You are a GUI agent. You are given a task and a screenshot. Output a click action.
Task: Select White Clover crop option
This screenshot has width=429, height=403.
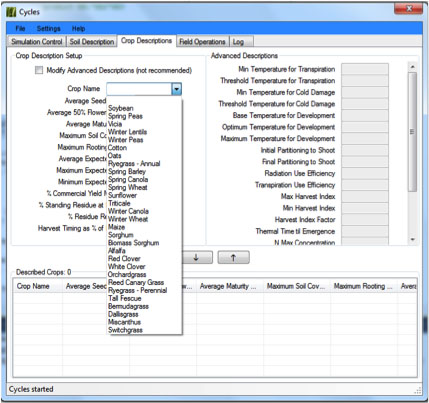(x=127, y=267)
